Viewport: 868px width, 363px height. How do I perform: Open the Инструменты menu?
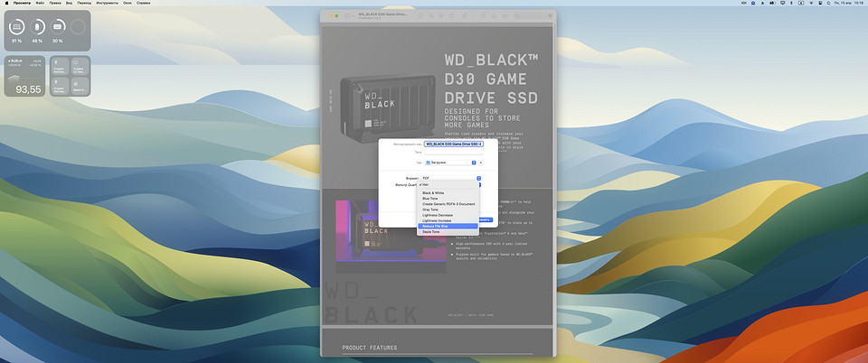[x=108, y=3]
